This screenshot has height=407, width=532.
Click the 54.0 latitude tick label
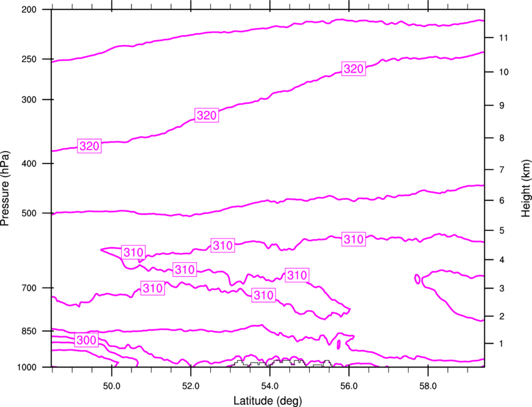point(270,386)
